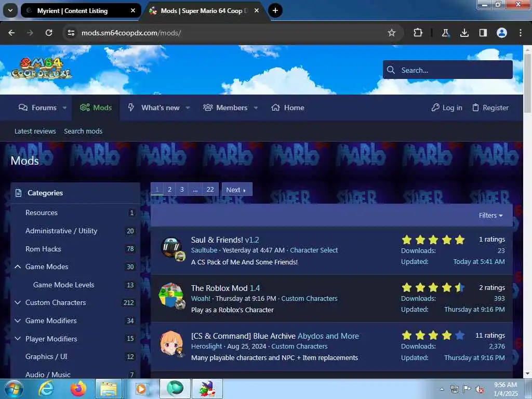Click the Log in link

(x=446, y=108)
